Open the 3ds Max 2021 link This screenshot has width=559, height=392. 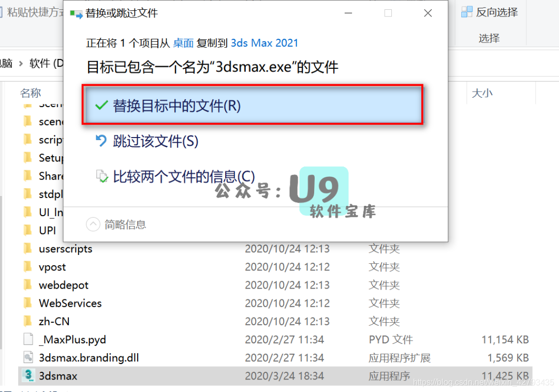point(264,43)
